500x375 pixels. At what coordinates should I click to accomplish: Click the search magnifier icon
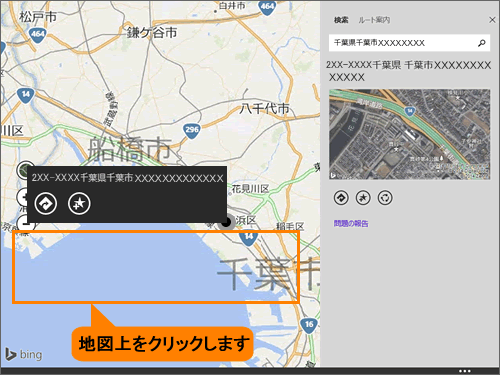[481, 43]
